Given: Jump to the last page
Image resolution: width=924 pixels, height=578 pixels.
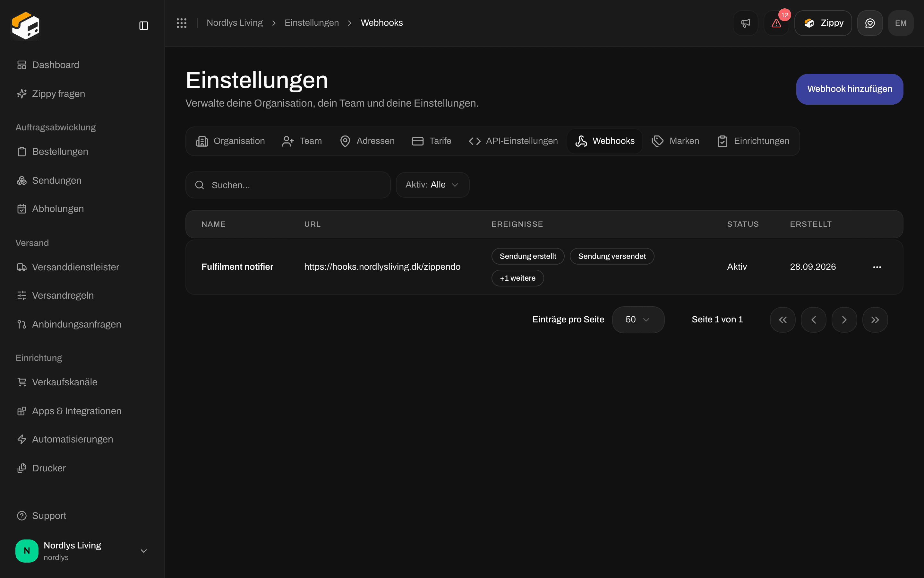Looking at the screenshot, I should coord(875,320).
